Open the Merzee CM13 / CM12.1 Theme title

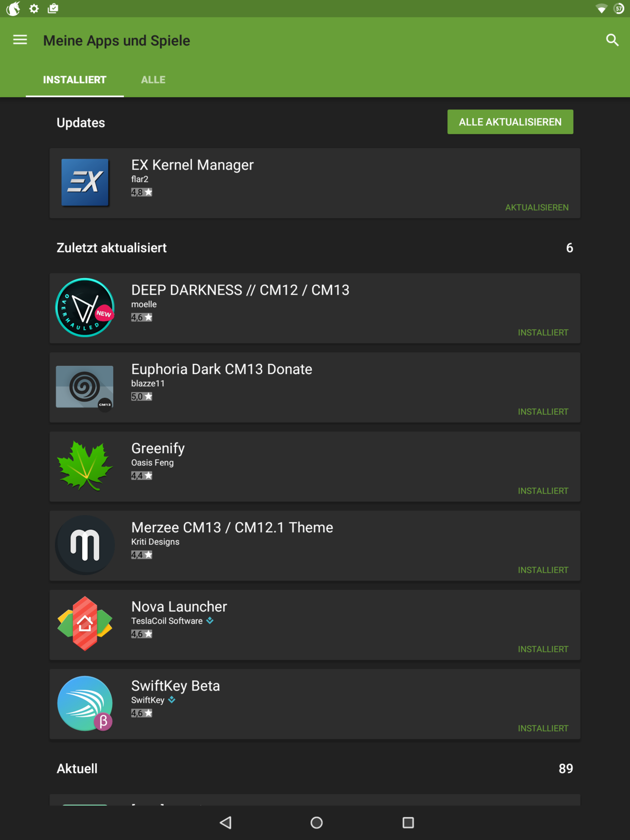pos(232,528)
